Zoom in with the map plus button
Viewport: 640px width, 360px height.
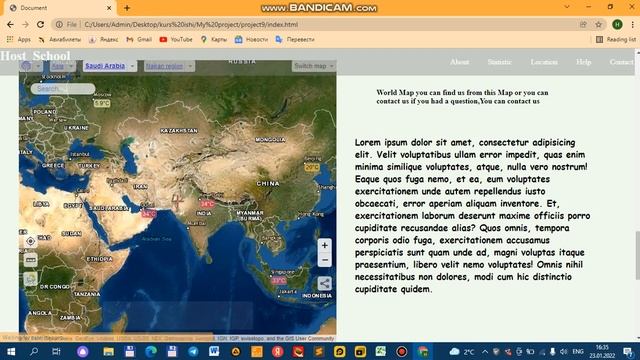click(x=324, y=245)
